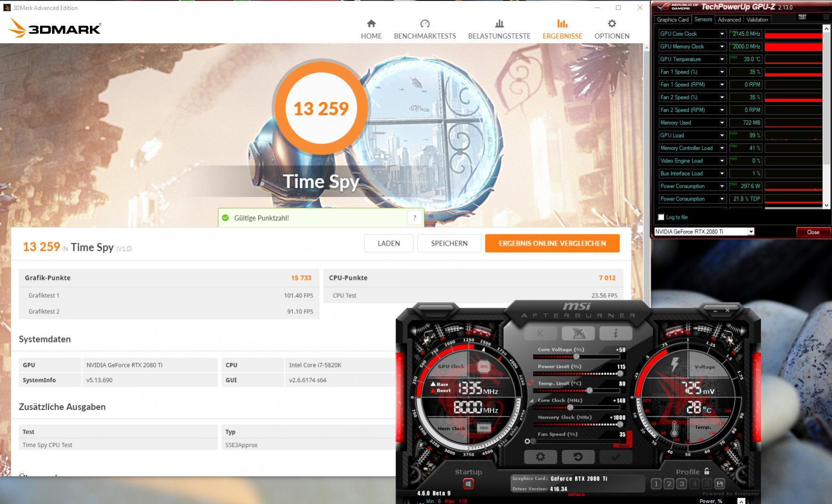
Task: Click the GPU-Z scroll up arrow
Action: coord(826,29)
